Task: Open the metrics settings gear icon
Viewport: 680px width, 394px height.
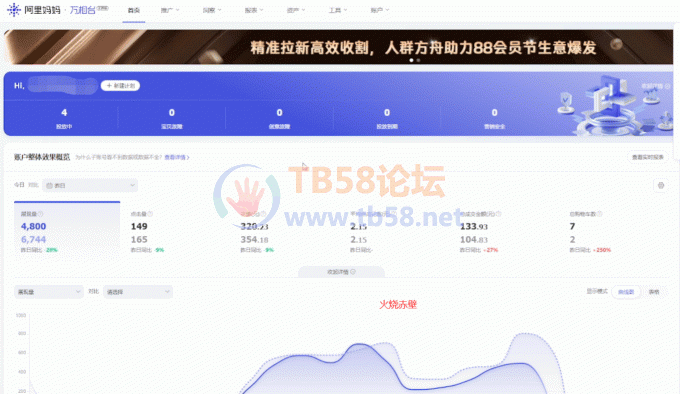Action: [x=660, y=186]
